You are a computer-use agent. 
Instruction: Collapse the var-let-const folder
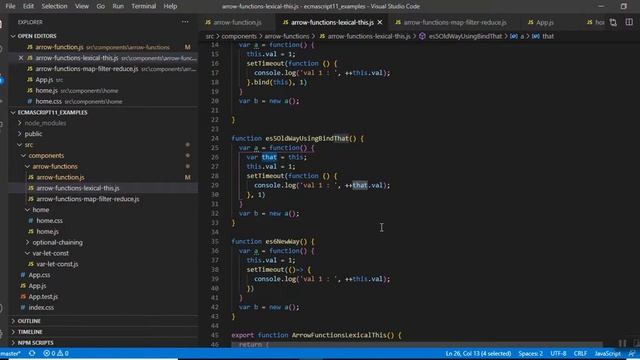(x=51, y=253)
